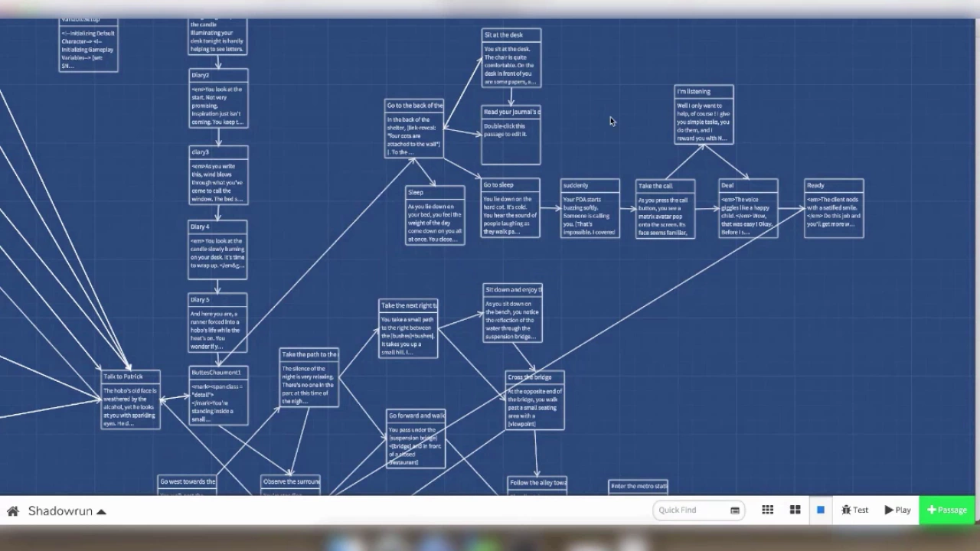Viewport: 980px width, 551px height.
Task: Select the 'Diary 4' passage
Action: coord(218,250)
